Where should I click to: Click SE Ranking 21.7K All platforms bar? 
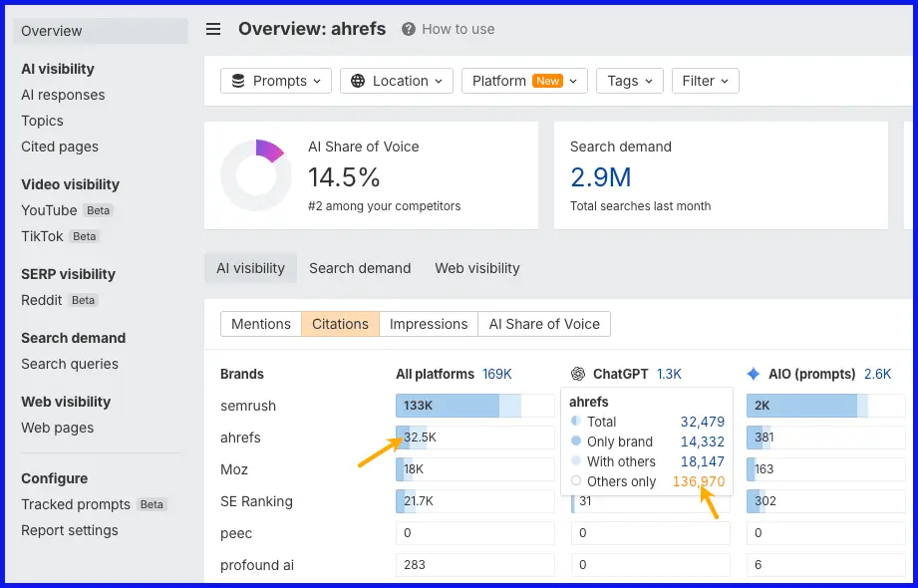tap(474, 501)
